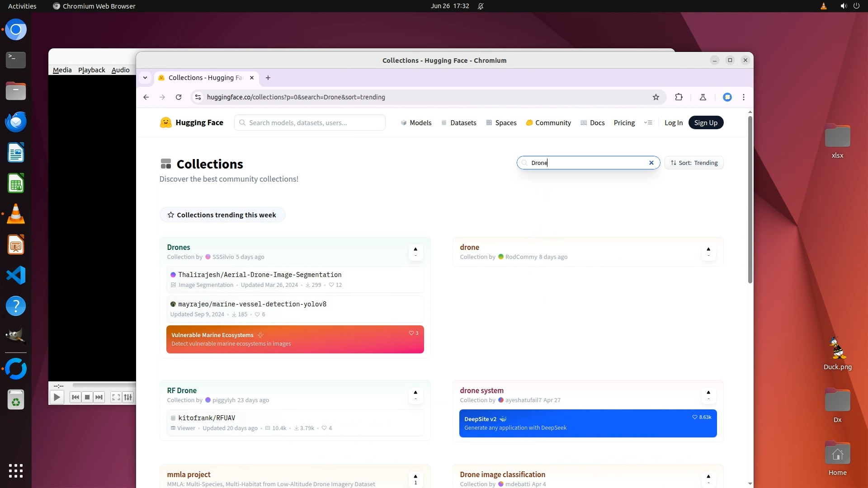Upvote the Drones collection
This screenshot has height=488, width=868.
(x=415, y=252)
